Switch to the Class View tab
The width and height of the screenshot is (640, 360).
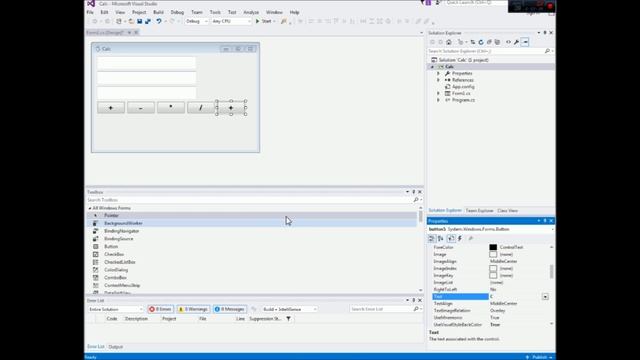pos(507,211)
